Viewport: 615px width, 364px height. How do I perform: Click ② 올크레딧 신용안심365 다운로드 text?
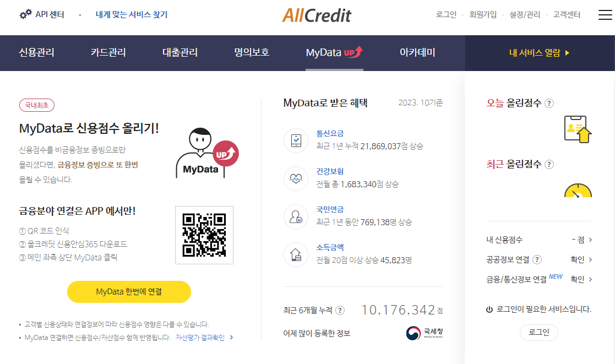(73, 245)
